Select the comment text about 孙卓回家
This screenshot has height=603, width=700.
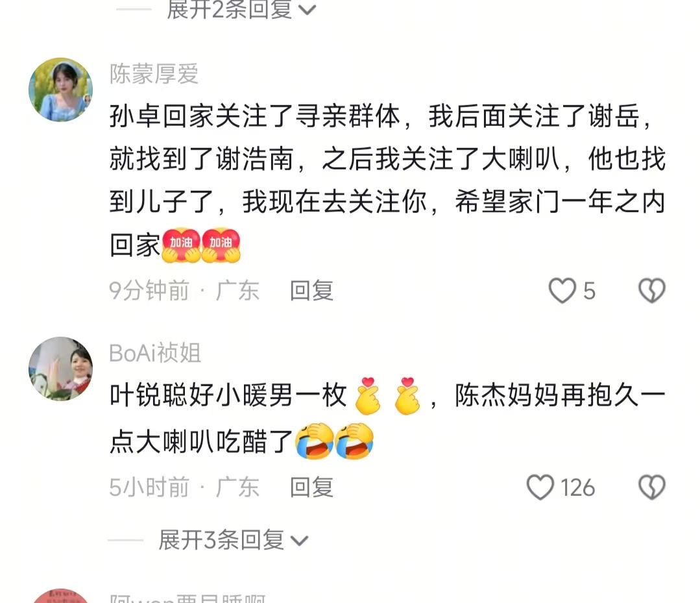coord(387,180)
